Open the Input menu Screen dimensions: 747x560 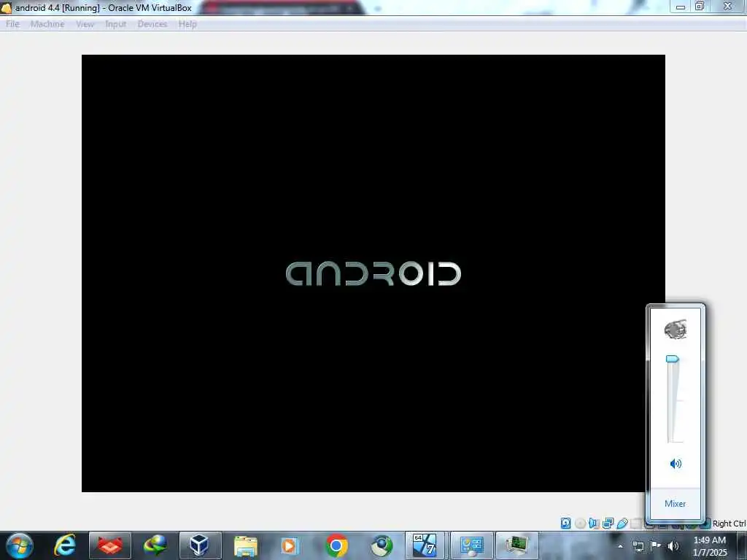(116, 24)
